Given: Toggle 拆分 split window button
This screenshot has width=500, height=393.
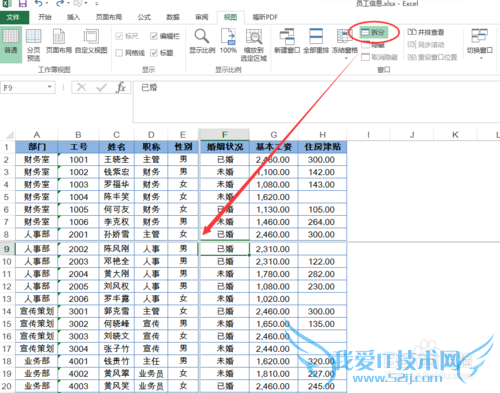Looking at the screenshot, I should point(374,32).
